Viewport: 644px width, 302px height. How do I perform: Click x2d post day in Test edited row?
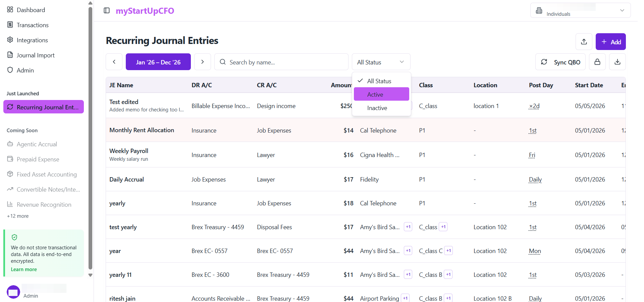tap(534, 106)
